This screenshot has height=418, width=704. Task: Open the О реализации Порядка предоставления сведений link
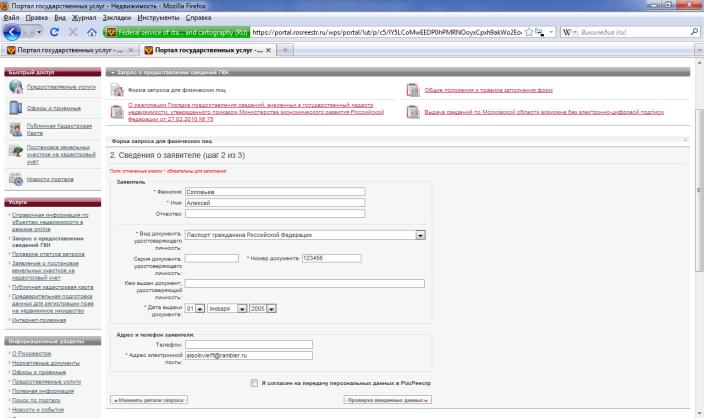(256, 112)
